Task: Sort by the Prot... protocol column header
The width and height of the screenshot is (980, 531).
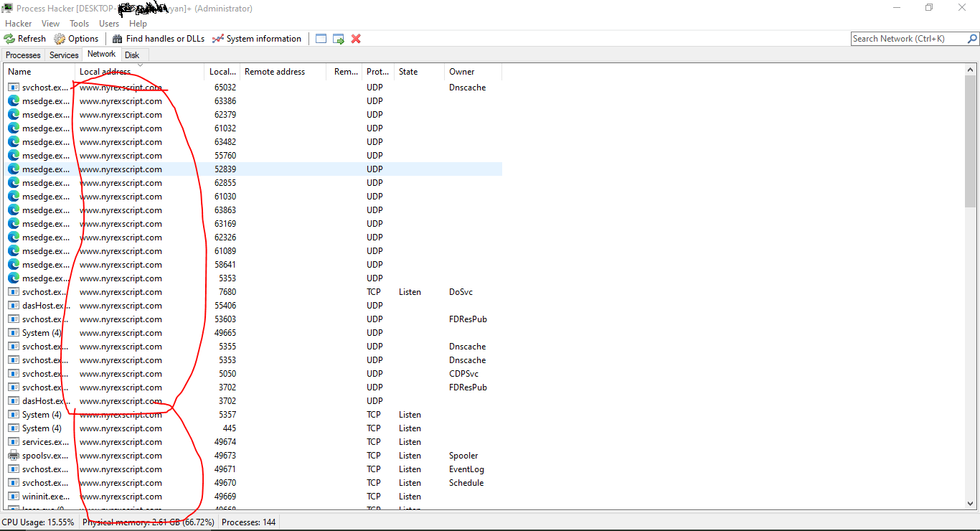Action: [x=378, y=72]
